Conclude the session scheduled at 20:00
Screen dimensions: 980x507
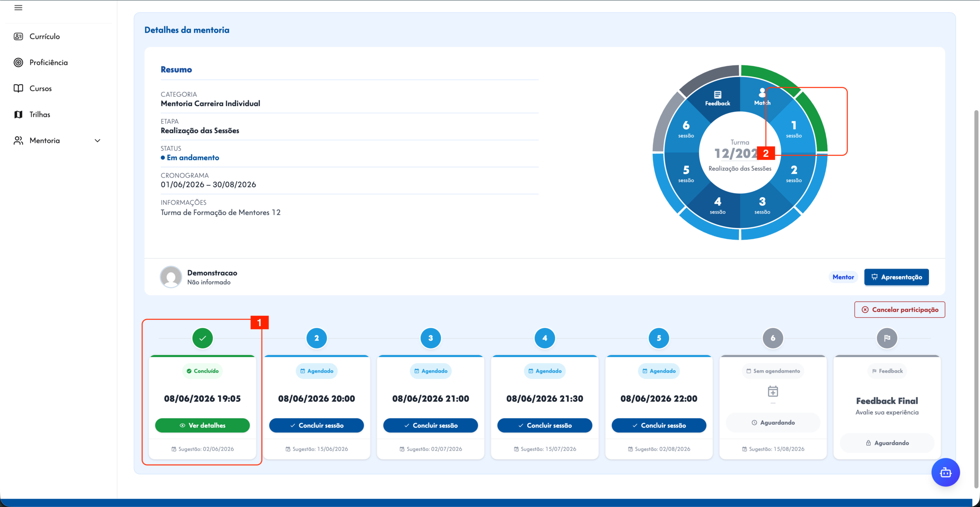tap(316, 425)
